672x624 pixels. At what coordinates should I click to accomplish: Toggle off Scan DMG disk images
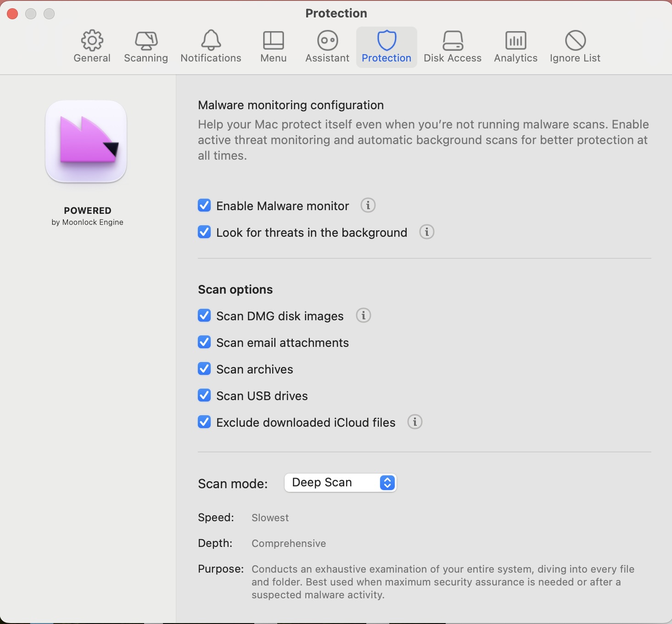coord(204,316)
